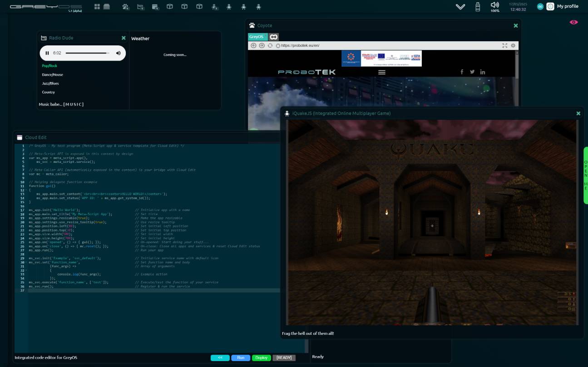Image resolution: width=588 pixels, height=367 pixels.
Task: Open Probotek's Twitter icon
Action: 472,72
